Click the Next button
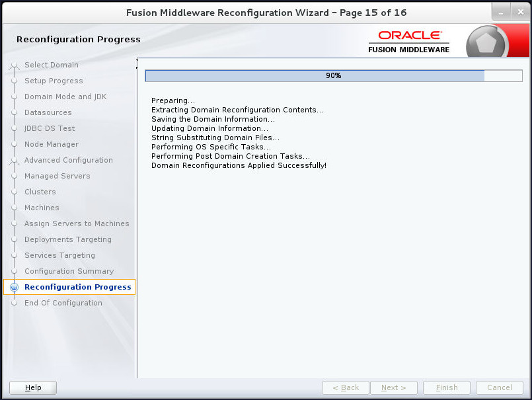532x400 pixels. tap(394, 387)
